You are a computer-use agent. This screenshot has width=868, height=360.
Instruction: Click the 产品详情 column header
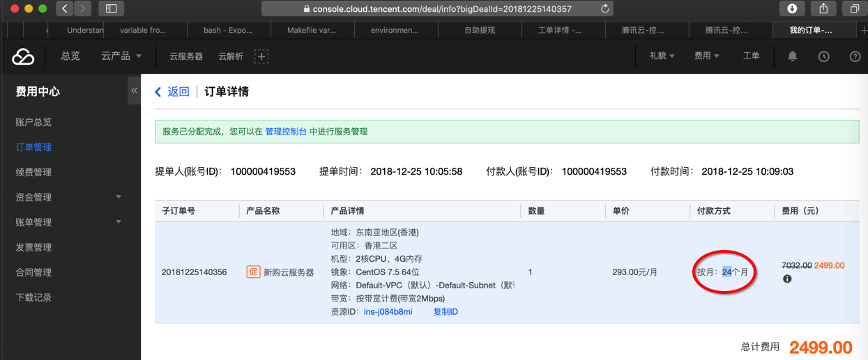click(x=347, y=211)
